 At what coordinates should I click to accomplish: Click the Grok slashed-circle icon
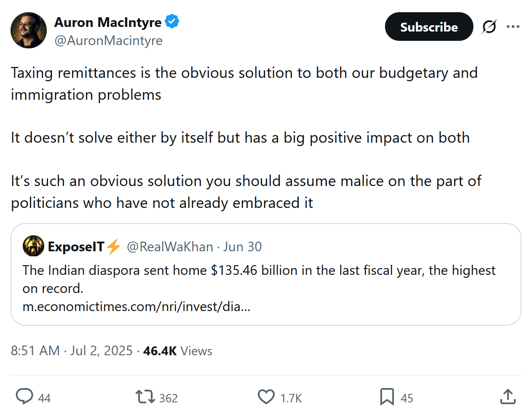tap(489, 27)
